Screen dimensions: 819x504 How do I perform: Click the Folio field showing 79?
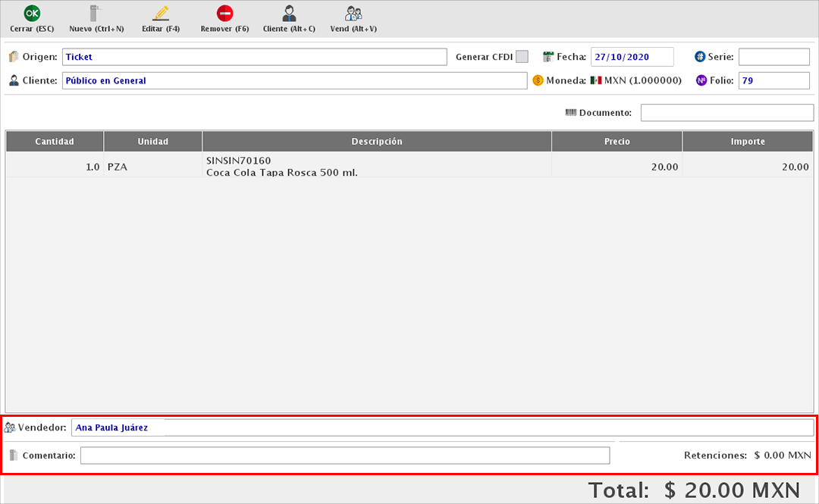coord(773,80)
